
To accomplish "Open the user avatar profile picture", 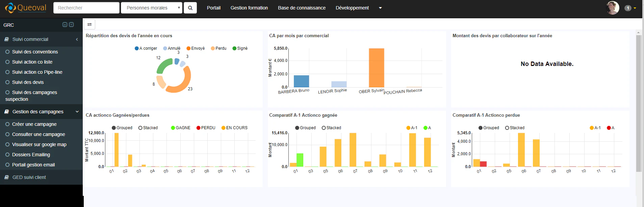I will click(x=613, y=8).
